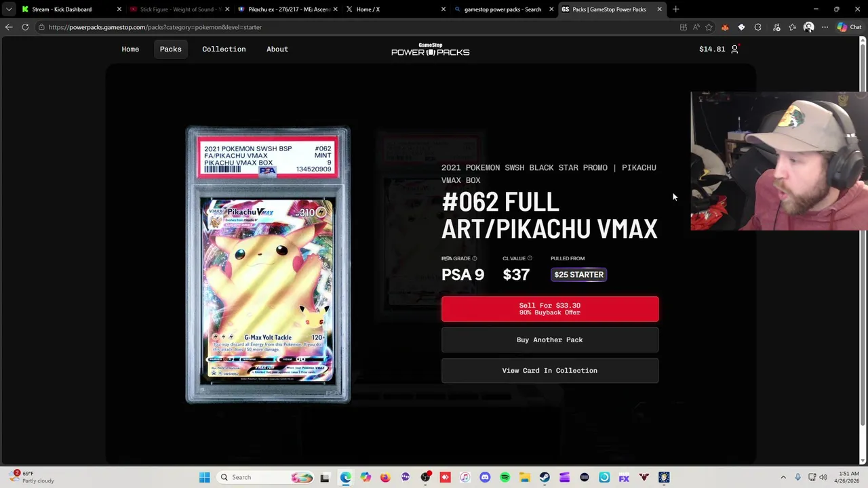Screen dimensions: 868x488
Task: Open Spotify from the taskbar
Action: (505, 477)
